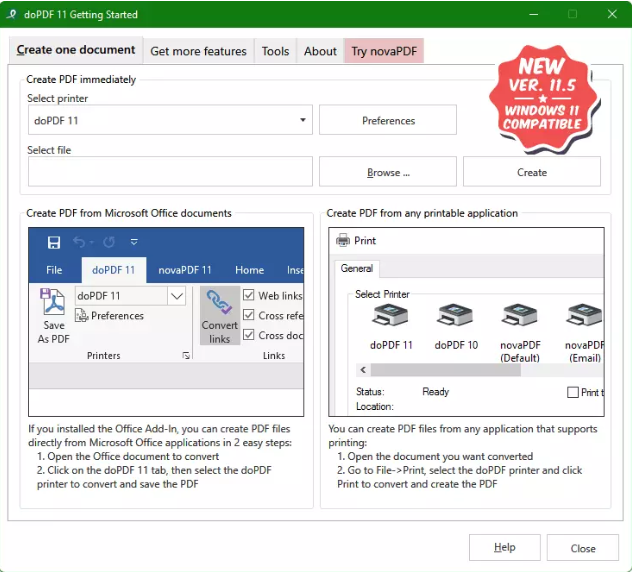Viewport: 632px width, 572px height.
Task: Click the New Ver. 11.5 badge
Action: click(543, 98)
